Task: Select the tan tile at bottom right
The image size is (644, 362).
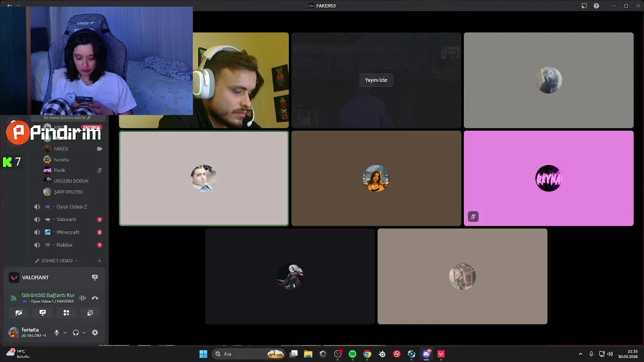Action: [462, 276]
